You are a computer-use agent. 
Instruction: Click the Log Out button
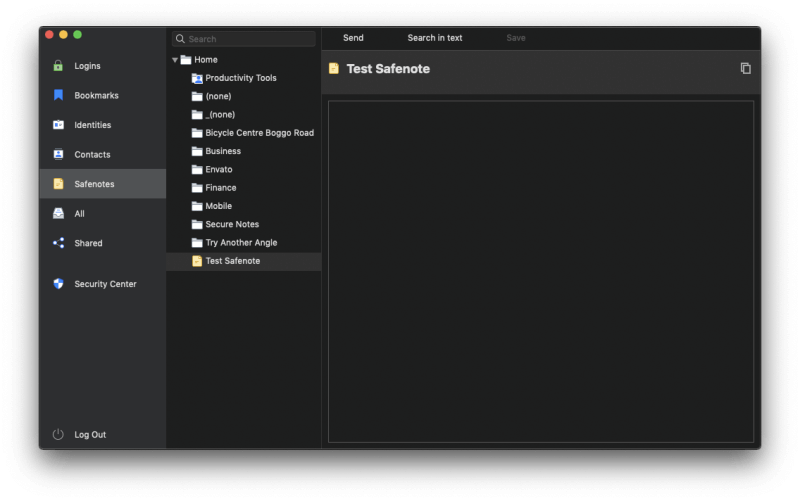90,435
